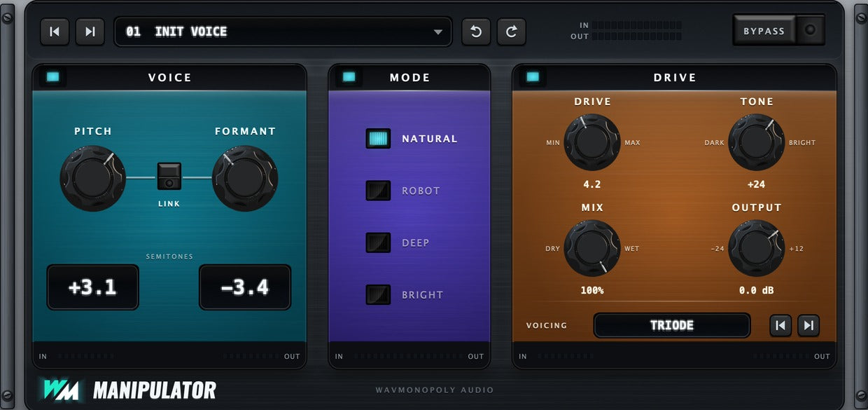Click the SEMITONES label
Viewport: 868px width, 410px height.
(169, 257)
